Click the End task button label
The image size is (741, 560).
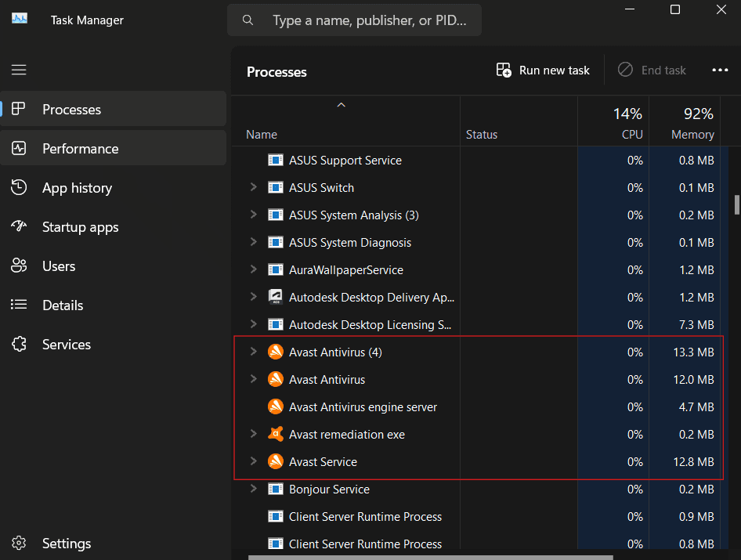[663, 70]
